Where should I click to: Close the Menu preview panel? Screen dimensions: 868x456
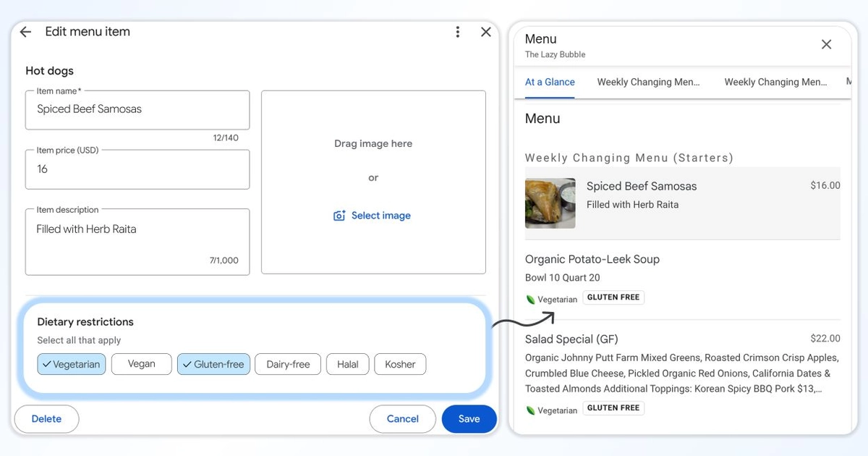(x=826, y=44)
